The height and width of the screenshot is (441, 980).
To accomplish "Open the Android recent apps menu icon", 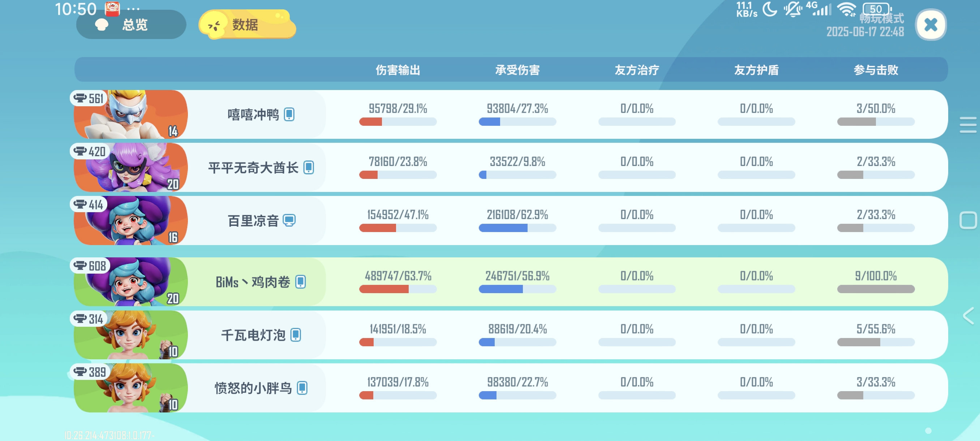I will (968, 125).
